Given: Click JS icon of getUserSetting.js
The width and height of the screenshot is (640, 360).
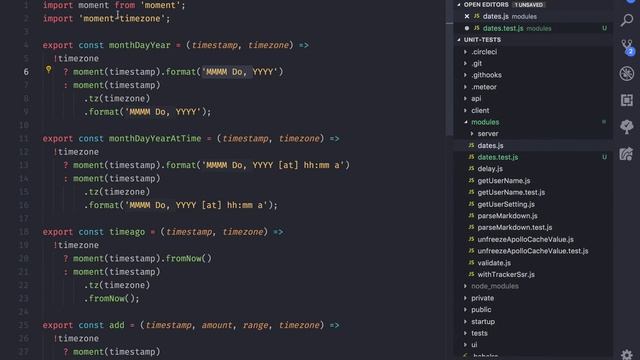Looking at the screenshot, I should [x=471, y=204].
